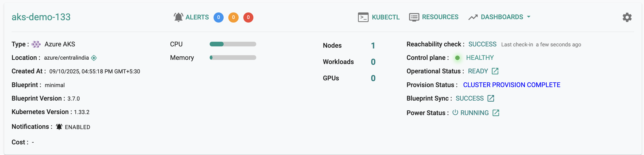Click the CLUSTER PROVISION COMPLETE link
Image resolution: width=644 pixels, height=155 pixels.
pyautogui.click(x=511, y=85)
